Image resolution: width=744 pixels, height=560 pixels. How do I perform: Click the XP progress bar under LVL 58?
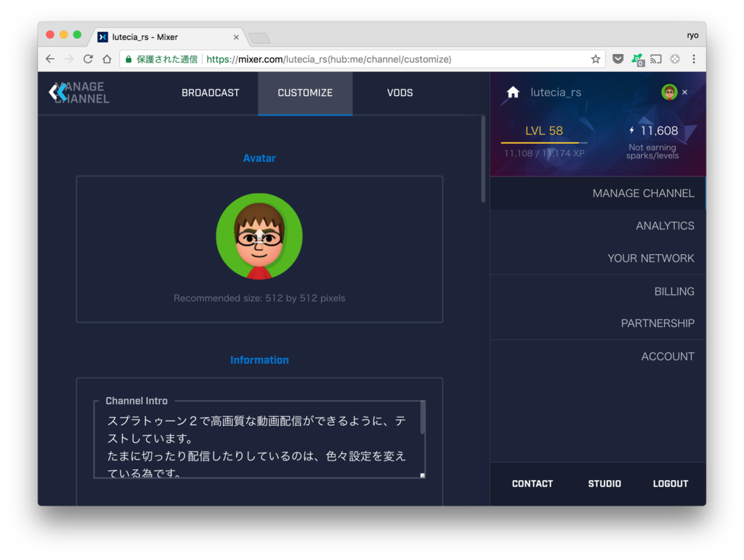(543, 142)
